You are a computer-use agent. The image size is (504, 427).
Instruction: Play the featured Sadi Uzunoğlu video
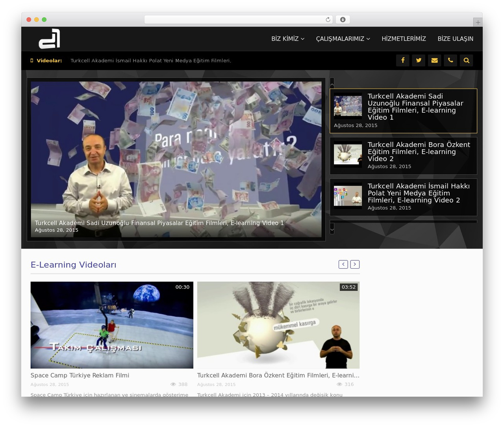pos(176,159)
